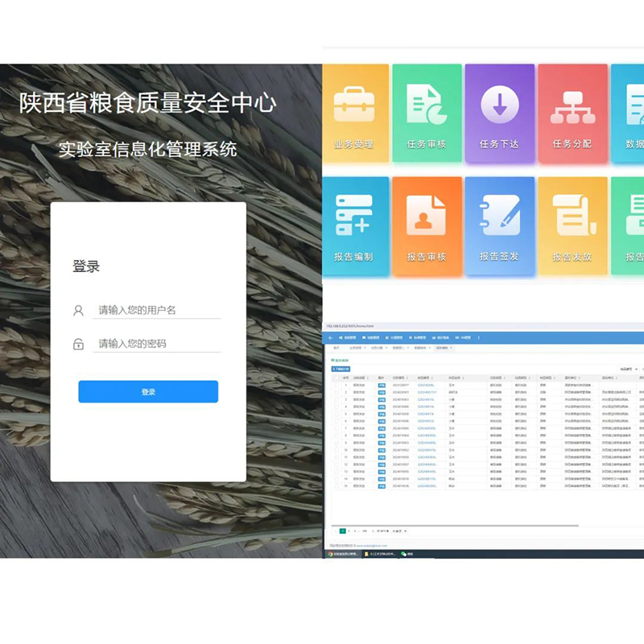
Task: Tick the checkbox for table row 2
Action: click(x=336, y=393)
